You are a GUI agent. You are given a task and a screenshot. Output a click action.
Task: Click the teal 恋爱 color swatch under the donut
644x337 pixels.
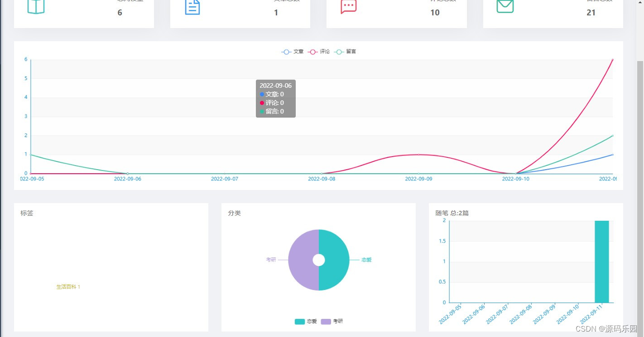click(x=299, y=321)
